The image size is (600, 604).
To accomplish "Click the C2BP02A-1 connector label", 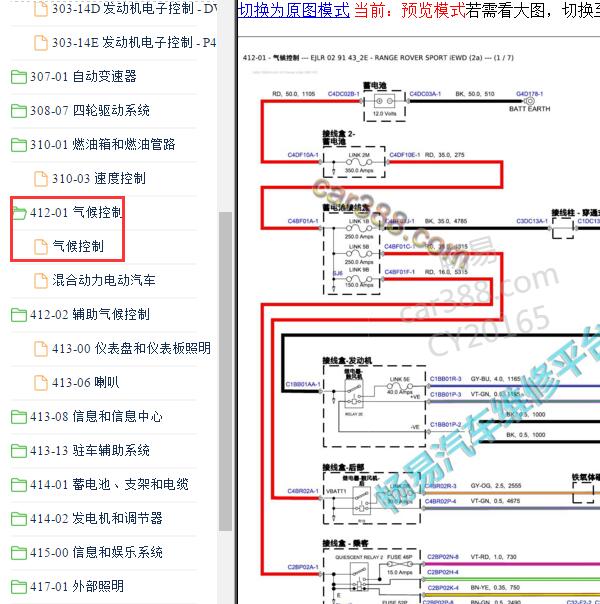I will [303, 567].
